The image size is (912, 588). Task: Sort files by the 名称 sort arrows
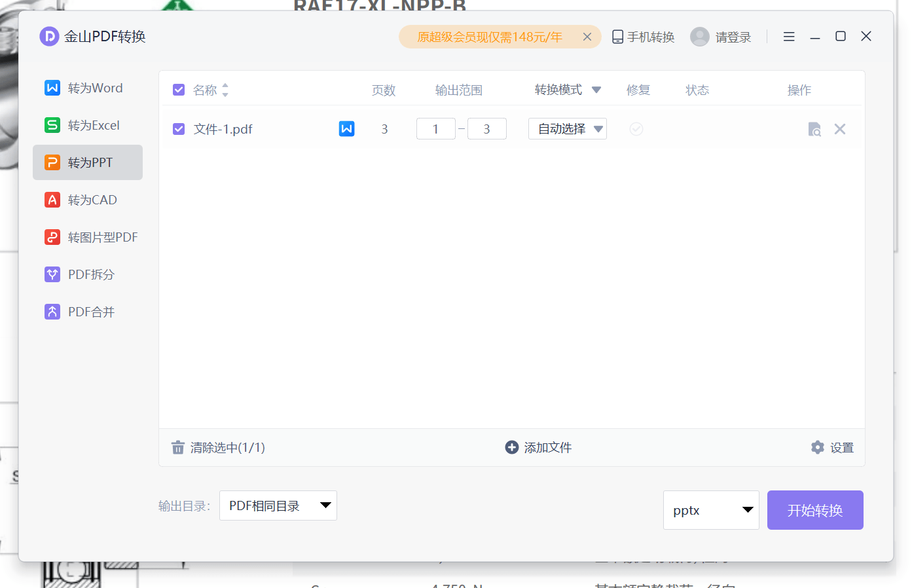click(x=225, y=90)
